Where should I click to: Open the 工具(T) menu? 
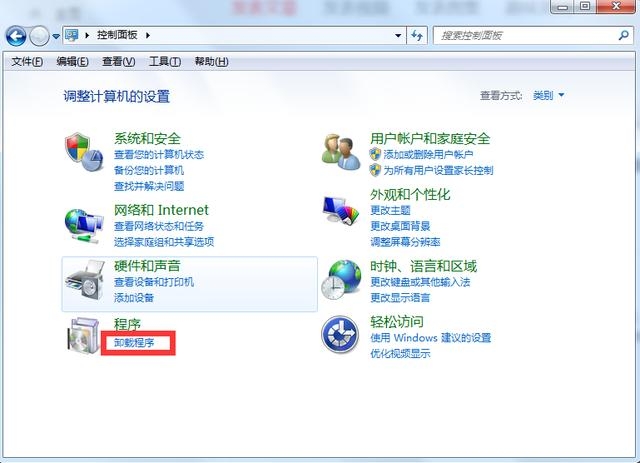pyautogui.click(x=165, y=62)
